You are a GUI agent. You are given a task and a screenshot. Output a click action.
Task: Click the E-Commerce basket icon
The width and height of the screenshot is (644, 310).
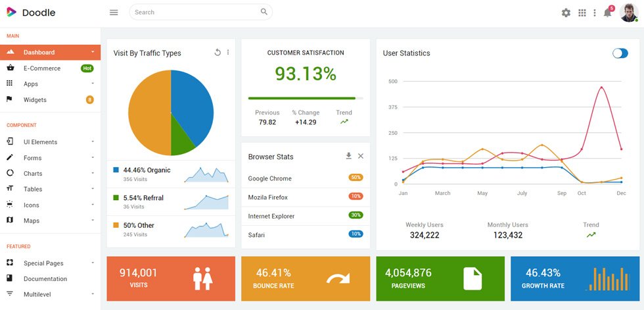tap(11, 68)
